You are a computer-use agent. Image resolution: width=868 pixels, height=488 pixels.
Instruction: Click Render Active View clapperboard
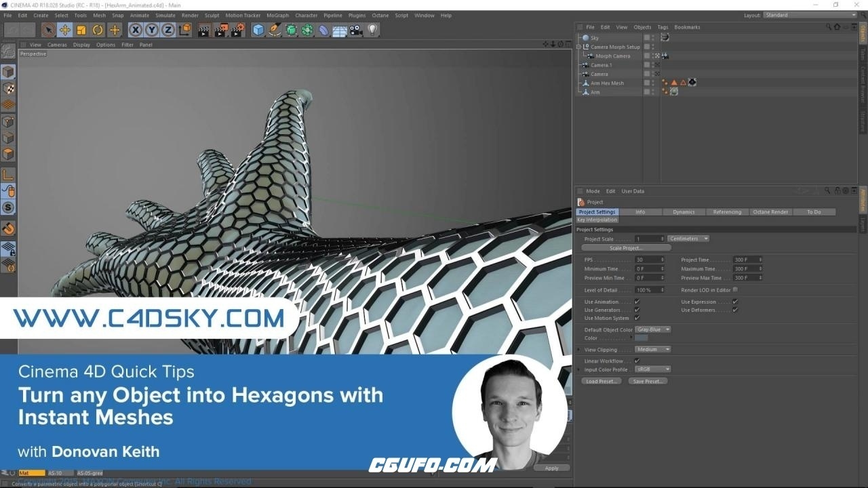click(204, 30)
